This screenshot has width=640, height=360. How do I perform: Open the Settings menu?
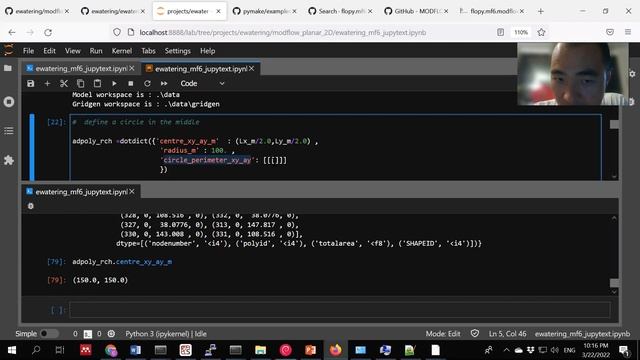click(178, 51)
